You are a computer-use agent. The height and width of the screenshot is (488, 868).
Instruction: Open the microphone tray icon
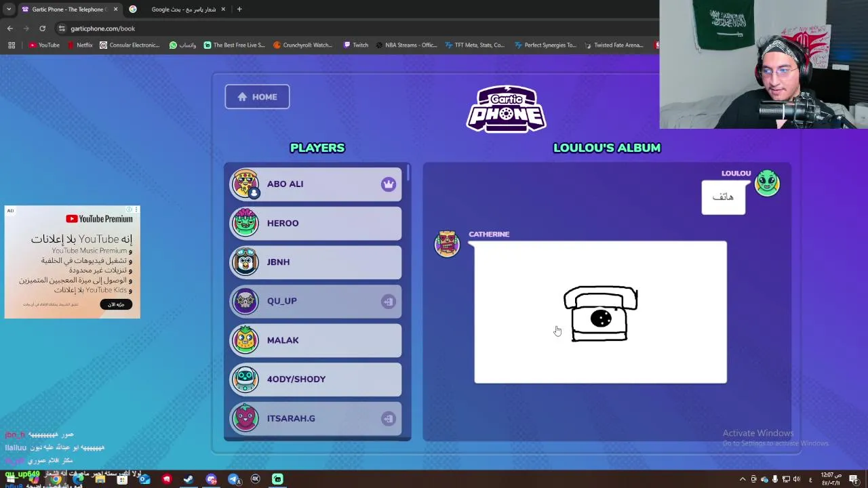pyautogui.click(x=774, y=479)
